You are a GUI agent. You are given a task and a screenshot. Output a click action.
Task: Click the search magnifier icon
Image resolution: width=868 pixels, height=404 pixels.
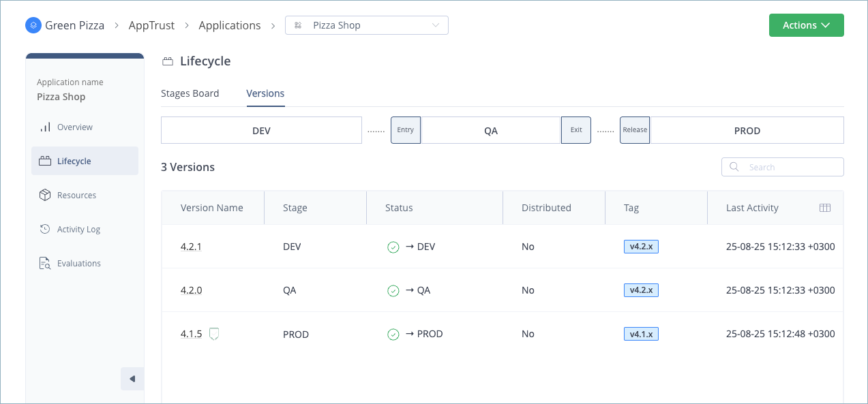(x=734, y=166)
